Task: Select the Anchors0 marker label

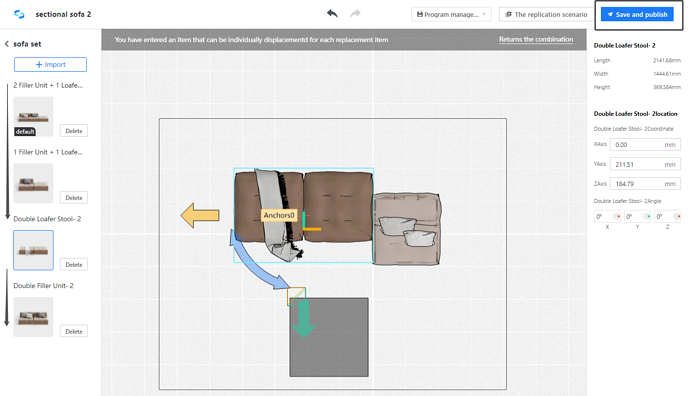Action: tap(279, 215)
